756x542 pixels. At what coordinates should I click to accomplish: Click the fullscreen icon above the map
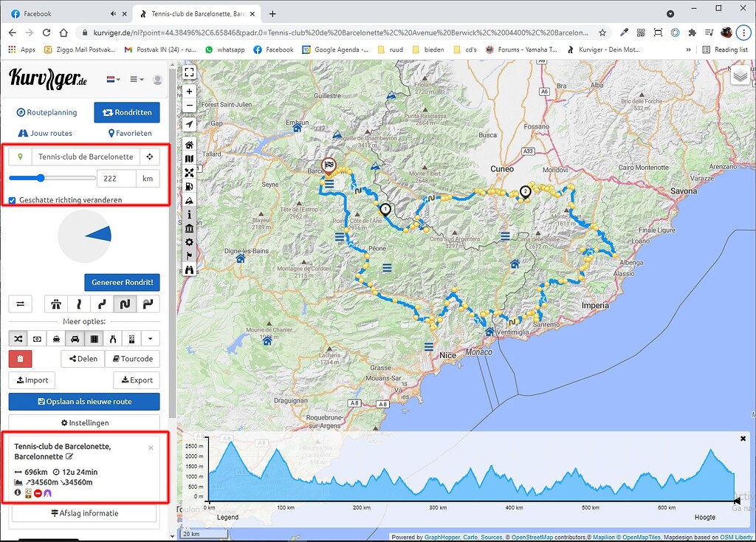[x=189, y=72]
